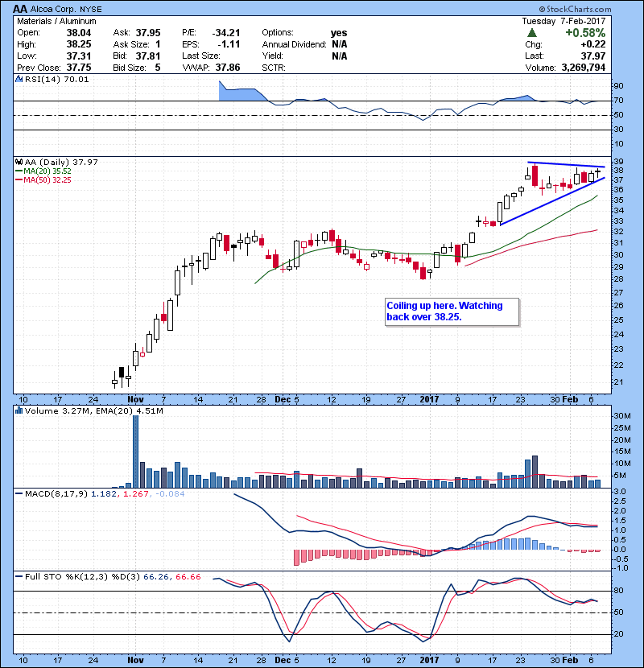Click the Volume value 3,269,794
Screen dimensions: 644x668
(x=583, y=68)
